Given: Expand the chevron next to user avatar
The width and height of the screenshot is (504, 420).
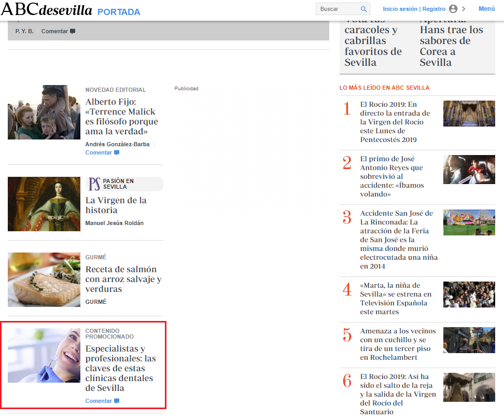Looking at the screenshot, I should (464, 9).
